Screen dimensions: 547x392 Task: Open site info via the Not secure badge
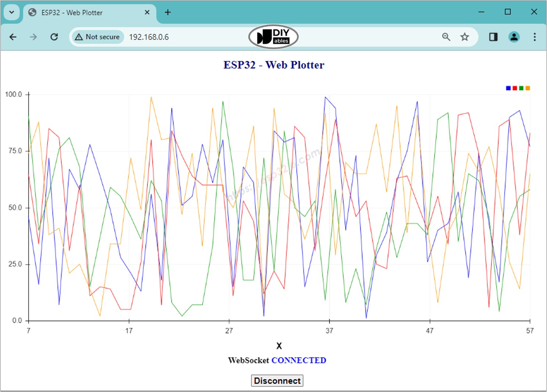pyautogui.click(x=97, y=37)
